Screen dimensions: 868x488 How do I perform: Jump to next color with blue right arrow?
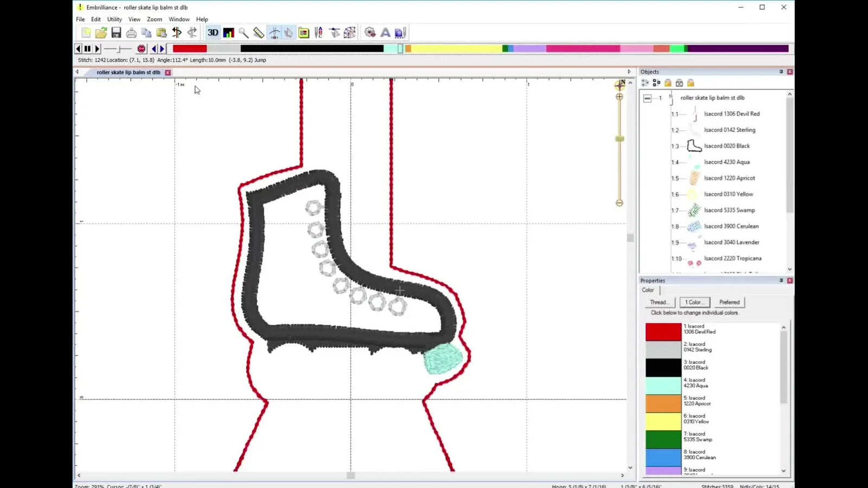click(x=162, y=49)
